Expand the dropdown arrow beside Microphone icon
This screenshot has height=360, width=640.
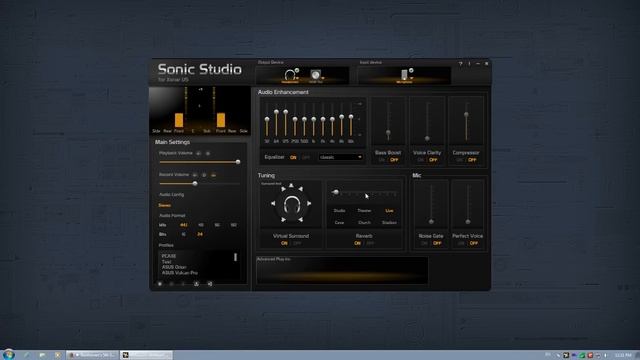click(x=411, y=78)
